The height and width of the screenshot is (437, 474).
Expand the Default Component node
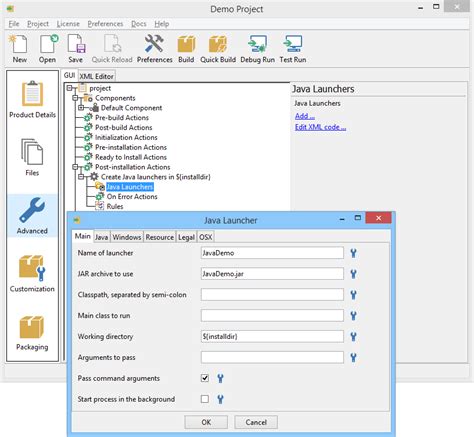pos(81,108)
